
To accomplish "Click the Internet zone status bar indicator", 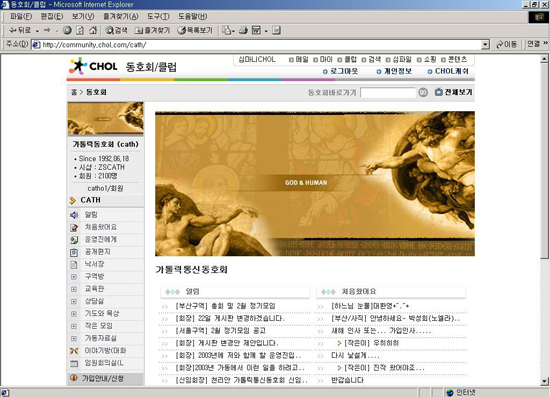I will click(460, 392).
